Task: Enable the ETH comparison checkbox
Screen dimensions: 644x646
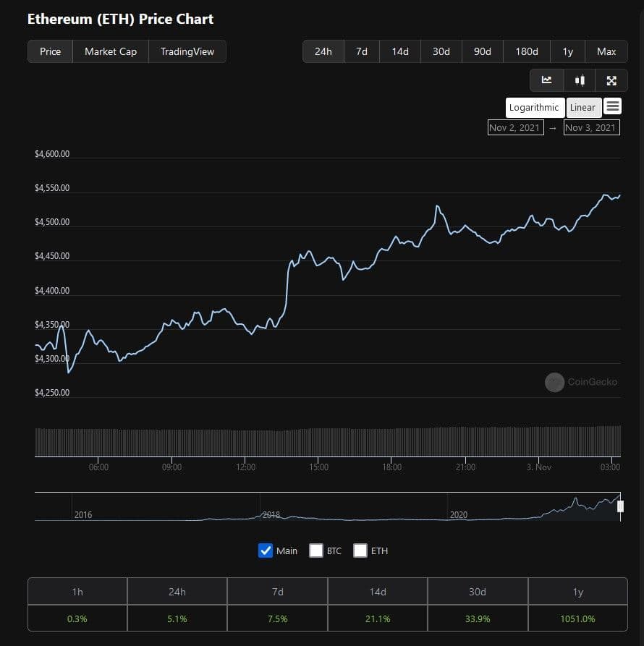Action: (360, 551)
